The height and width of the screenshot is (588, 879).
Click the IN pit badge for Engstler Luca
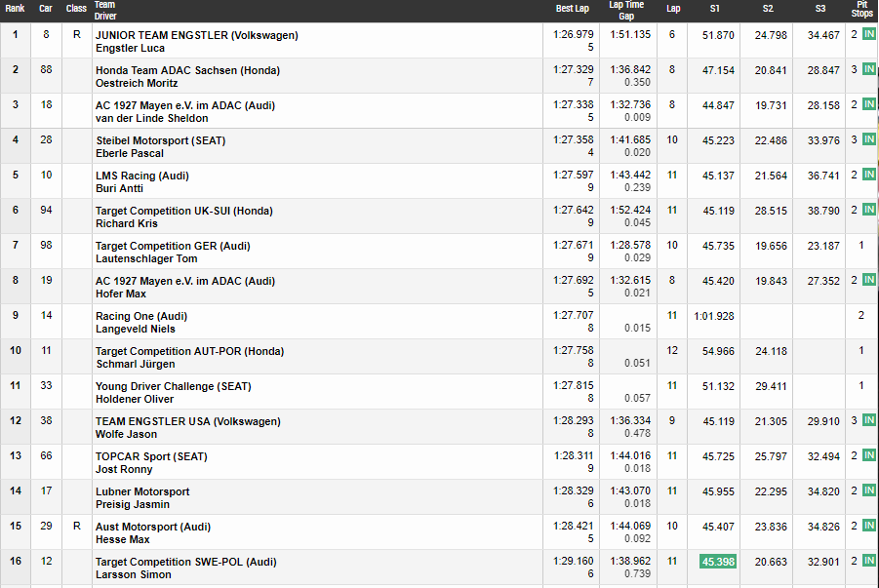869,34
